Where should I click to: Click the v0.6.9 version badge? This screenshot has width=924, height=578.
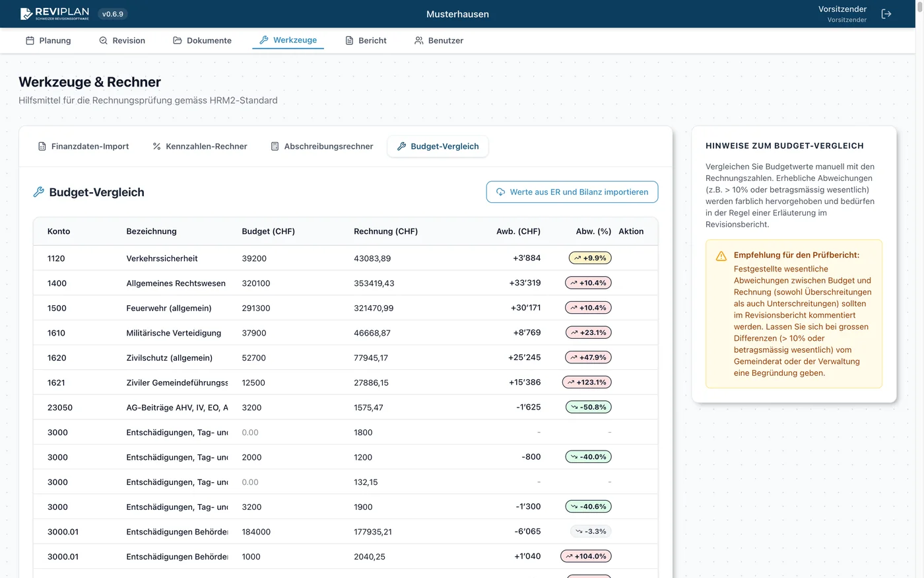tap(113, 14)
